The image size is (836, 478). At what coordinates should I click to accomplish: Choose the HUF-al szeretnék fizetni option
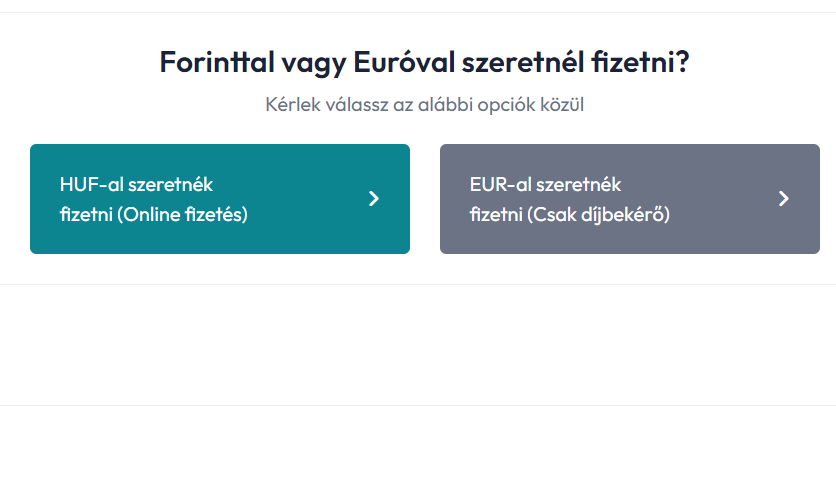click(220, 199)
